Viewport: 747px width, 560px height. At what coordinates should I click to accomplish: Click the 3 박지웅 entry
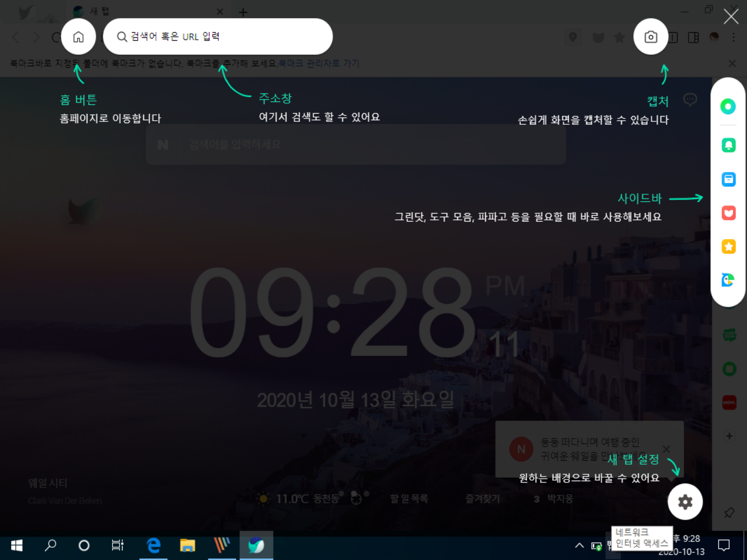(554, 499)
